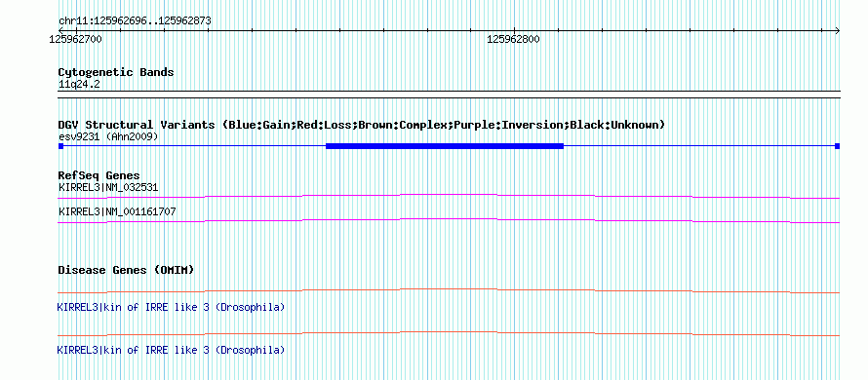Open the KIRREL3|NM_032531 gene label
Viewport: 868px width, 380px height.
108,187
